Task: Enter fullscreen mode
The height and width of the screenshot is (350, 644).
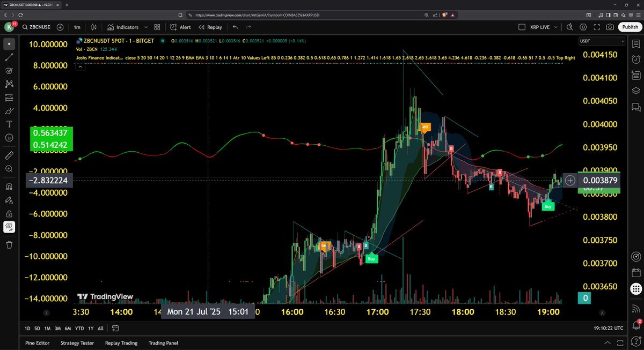Action: coord(596,27)
